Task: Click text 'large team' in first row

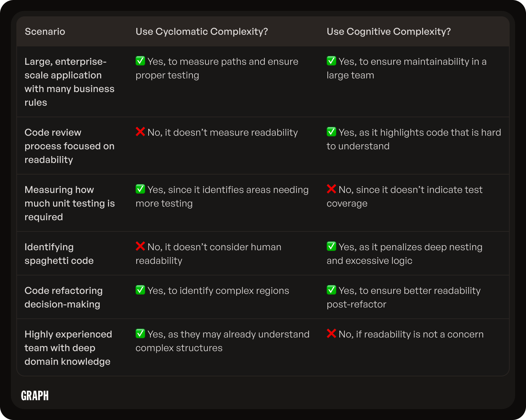Action: coord(350,75)
